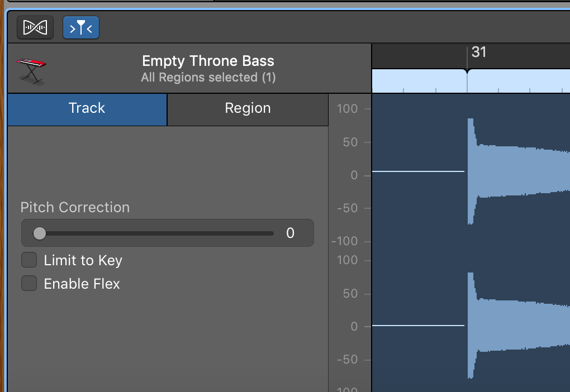Screen dimensions: 570x392
Task: Switch to the Track tab
Action: point(87,108)
